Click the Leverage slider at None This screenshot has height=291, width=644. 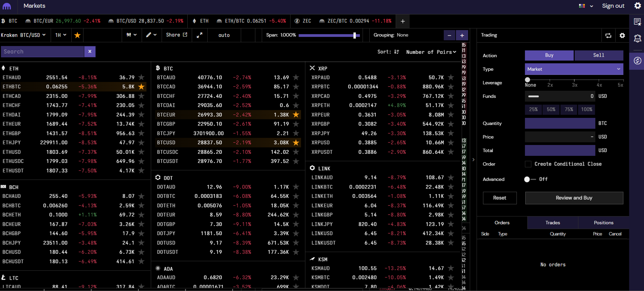[x=527, y=80]
